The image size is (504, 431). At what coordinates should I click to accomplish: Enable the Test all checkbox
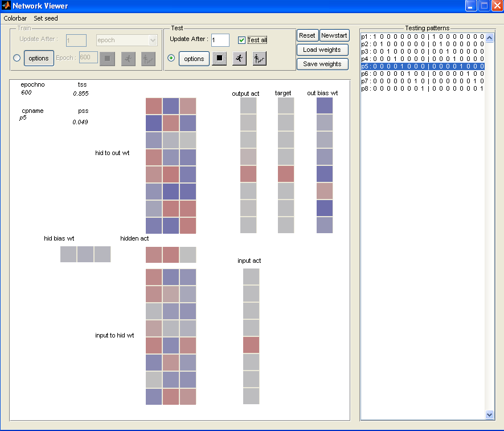(x=241, y=40)
